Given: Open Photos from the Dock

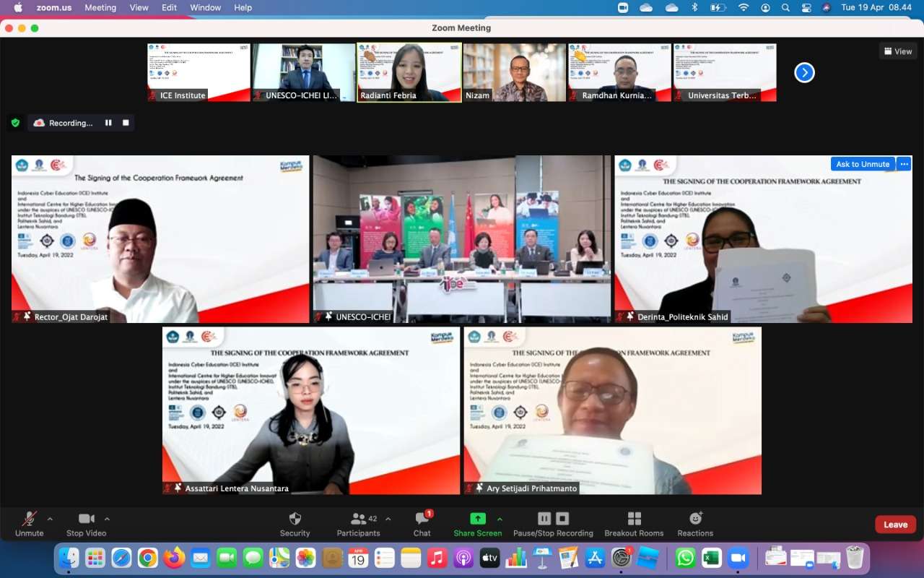Looking at the screenshot, I should point(305,558).
